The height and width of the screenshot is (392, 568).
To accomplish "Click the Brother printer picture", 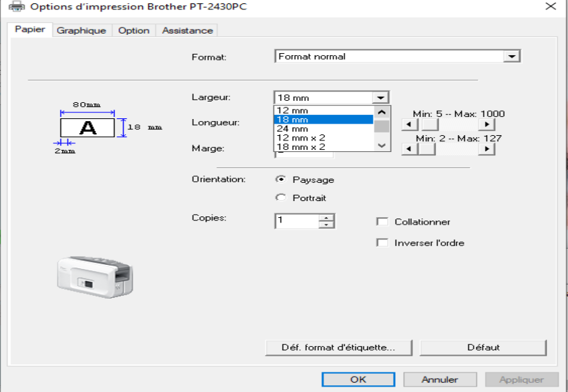I will click(x=96, y=277).
